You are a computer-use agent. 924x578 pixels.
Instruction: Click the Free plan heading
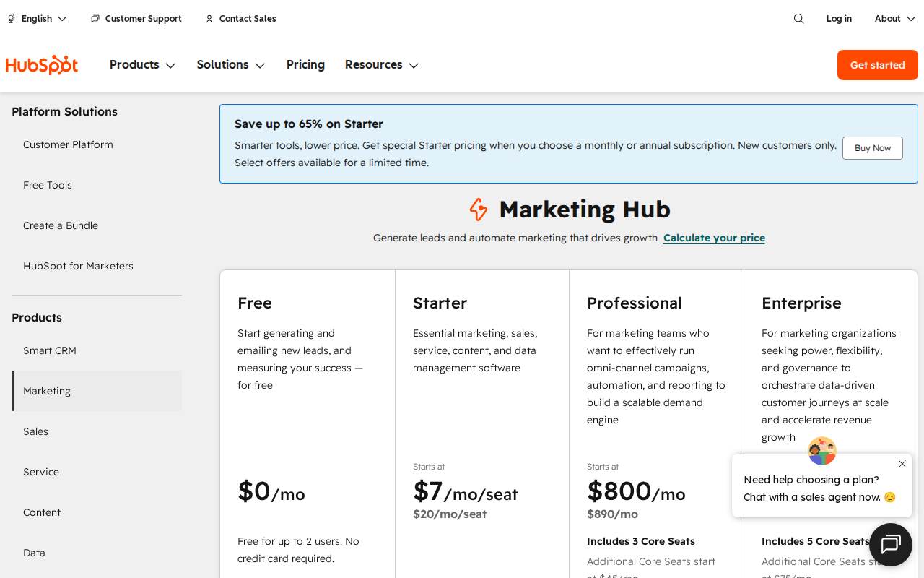[x=255, y=303]
